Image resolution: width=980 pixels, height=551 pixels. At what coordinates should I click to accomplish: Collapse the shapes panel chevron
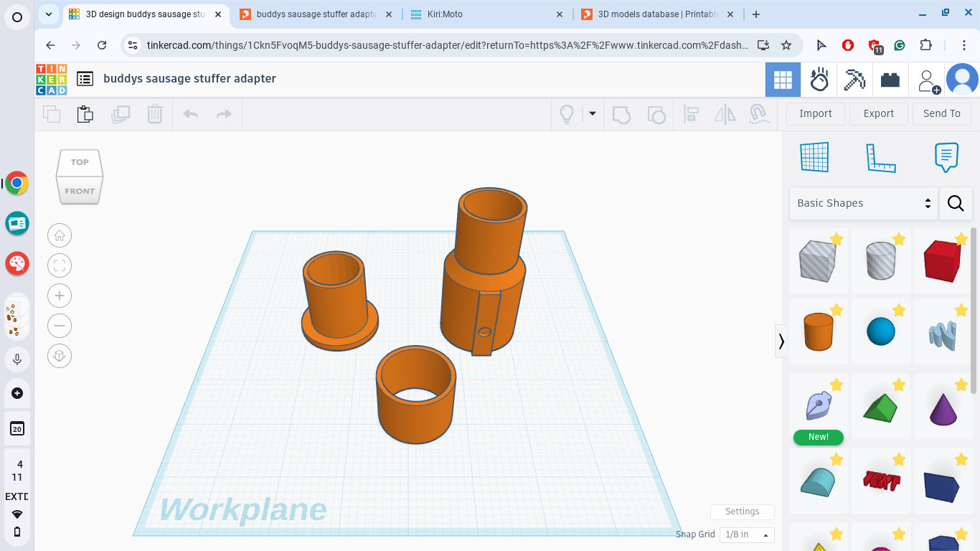(781, 341)
